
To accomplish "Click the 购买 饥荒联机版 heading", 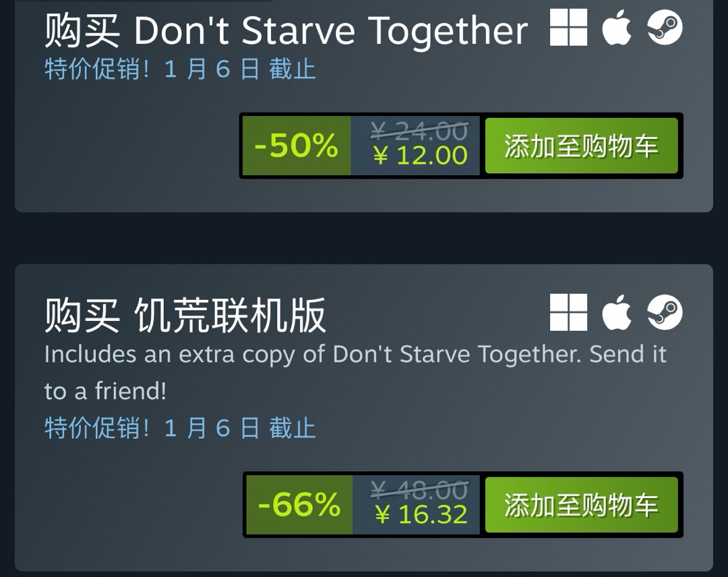I will 185,315.
